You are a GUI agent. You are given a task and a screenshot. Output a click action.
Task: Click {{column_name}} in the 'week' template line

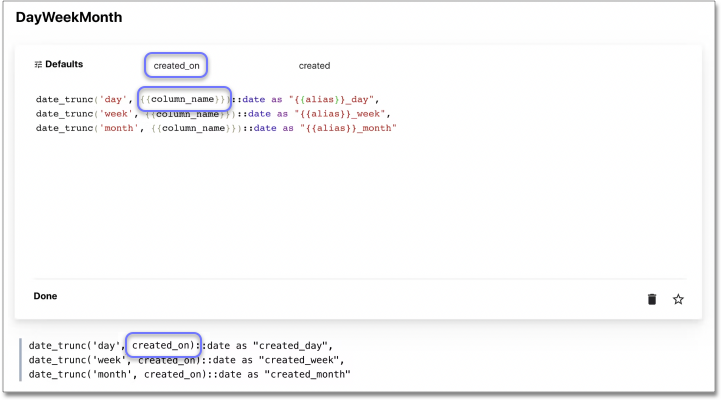190,113
